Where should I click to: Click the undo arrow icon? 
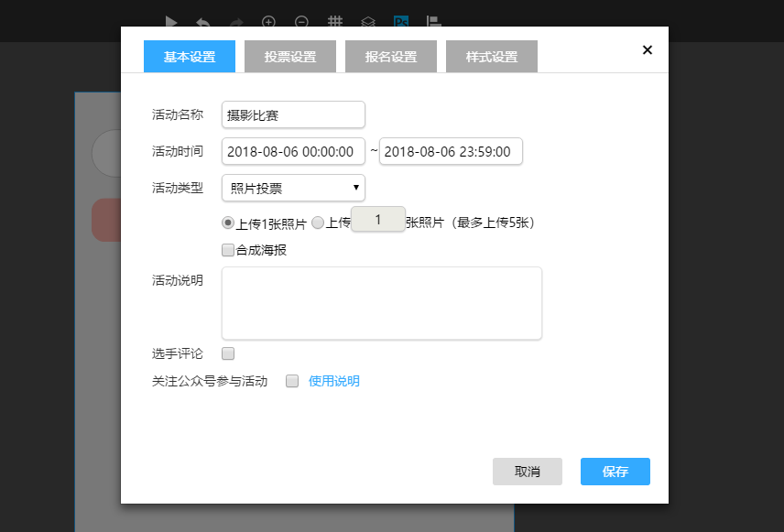[x=203, y=22]
